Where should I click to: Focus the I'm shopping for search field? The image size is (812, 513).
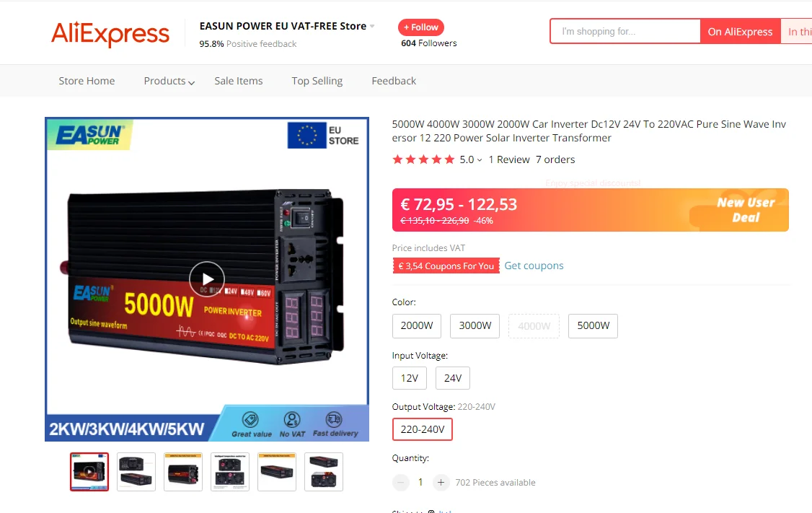coord(625,32)
